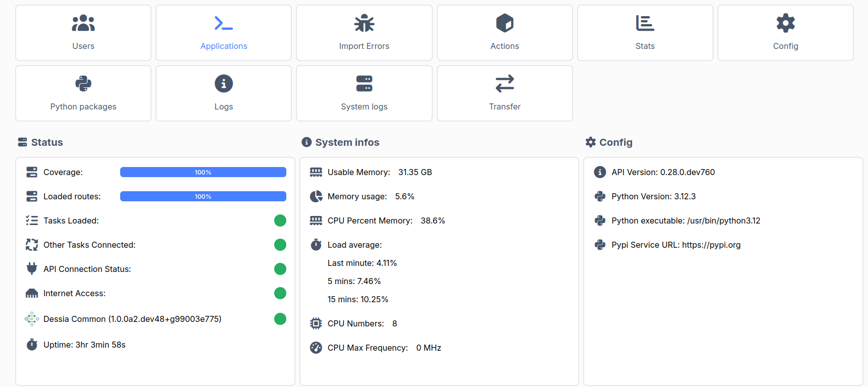
Task: Click the API Connection Status green dot
Action: click(x=280, y=269)
